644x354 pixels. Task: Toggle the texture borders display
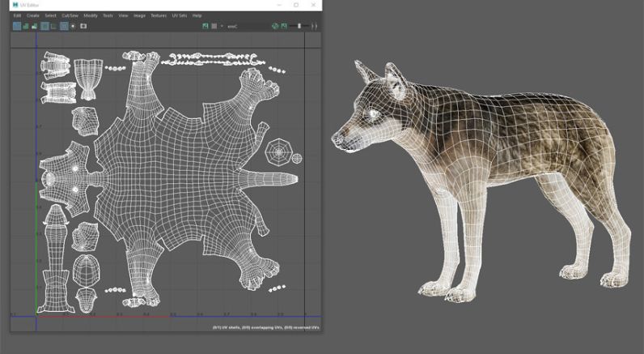44,26
